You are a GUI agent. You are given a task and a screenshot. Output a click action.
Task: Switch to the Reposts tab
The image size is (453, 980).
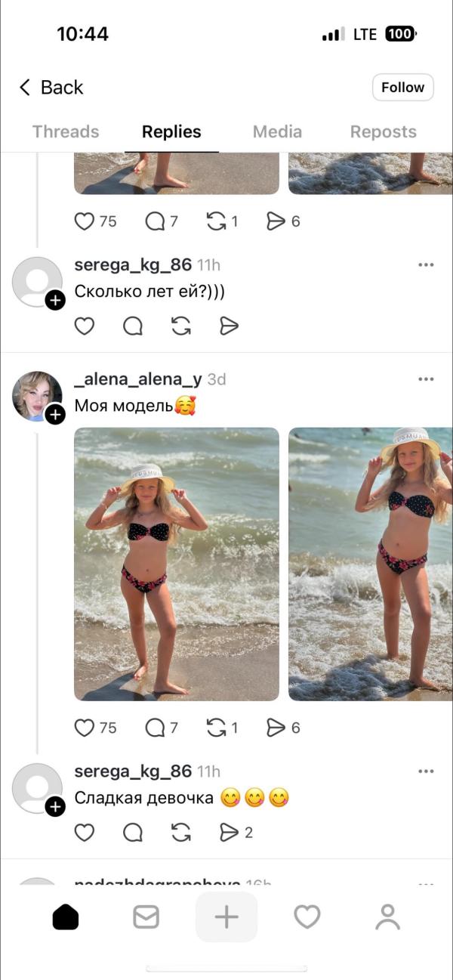(x=383, y=131)
